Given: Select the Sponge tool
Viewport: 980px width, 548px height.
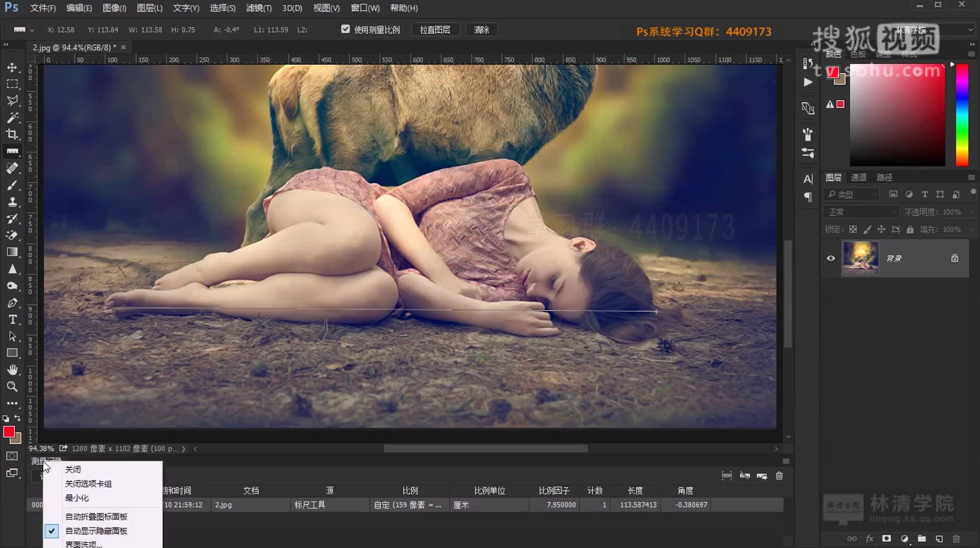Looking at the screenshot, I should (x=12, y=286).
